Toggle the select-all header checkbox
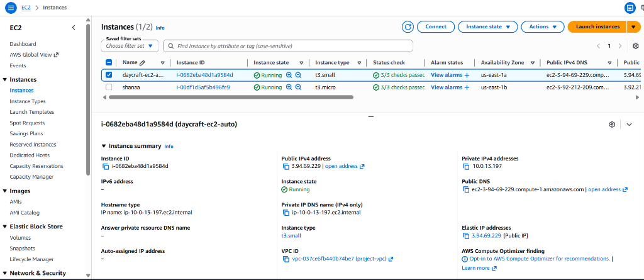The height and width of the screenshot is (280, 644). pos(109,63)
